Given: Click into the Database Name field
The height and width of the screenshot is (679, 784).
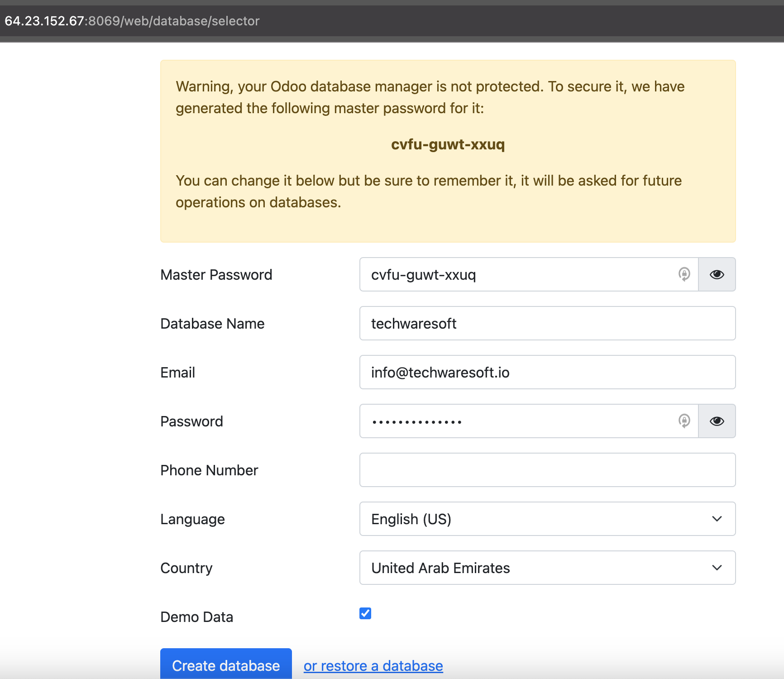Looking at the screenshot, I should tap(547, 323).
